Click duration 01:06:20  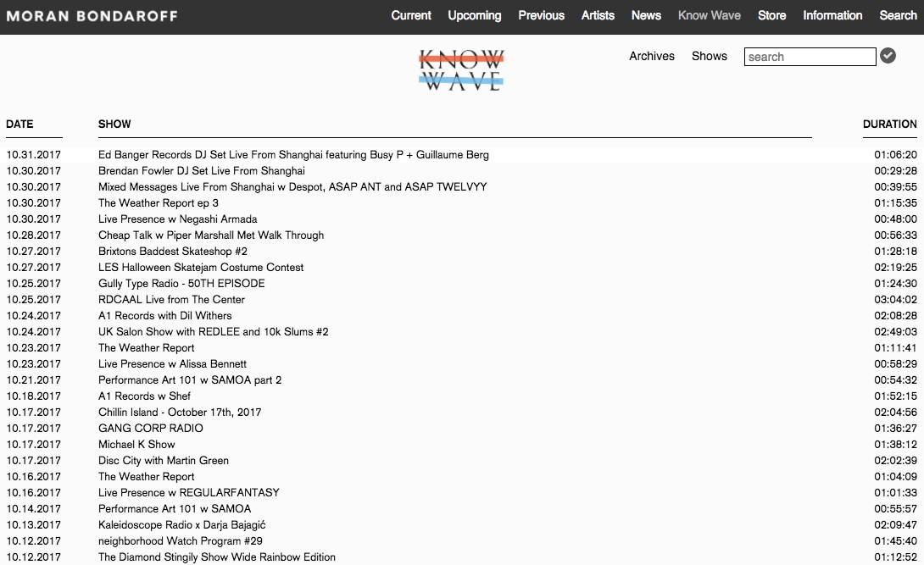895,155
